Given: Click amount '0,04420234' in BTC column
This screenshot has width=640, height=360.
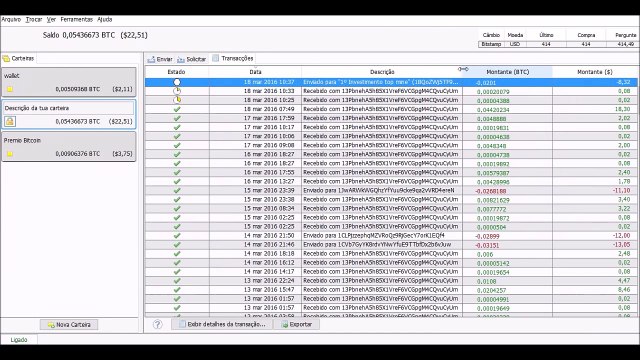Looking at the screenshot, I should pyautogui.click(x=493, y=110).
